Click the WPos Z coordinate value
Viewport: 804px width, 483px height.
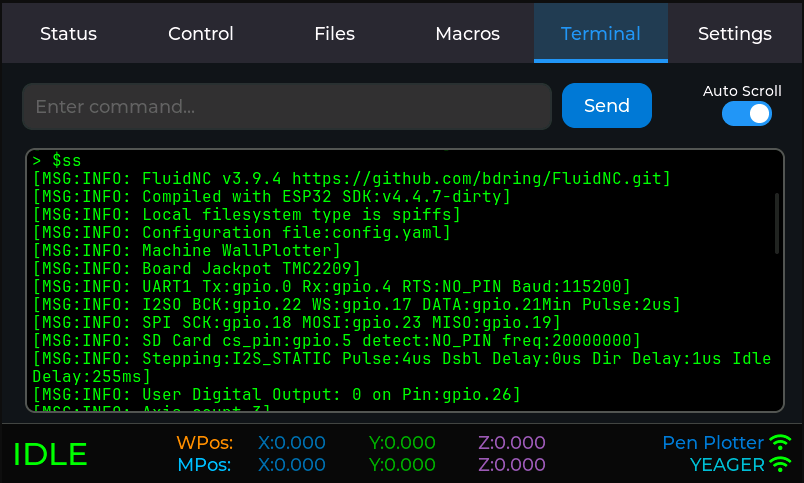(x=512, y=443)
